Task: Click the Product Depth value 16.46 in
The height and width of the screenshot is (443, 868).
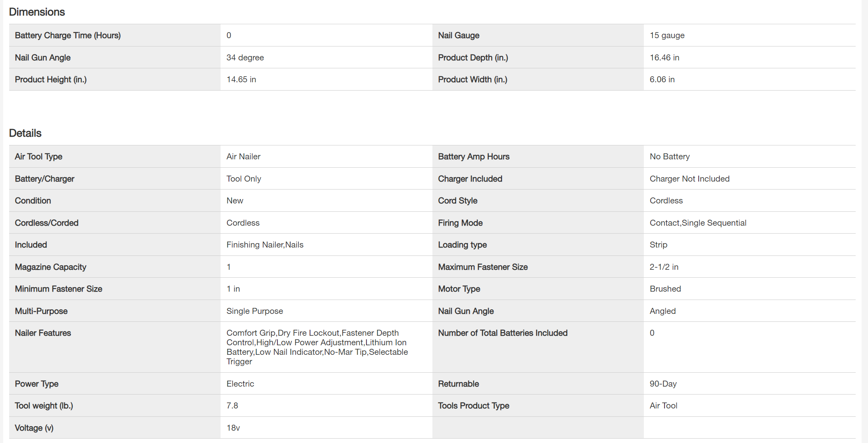Action: coord(664,58)
